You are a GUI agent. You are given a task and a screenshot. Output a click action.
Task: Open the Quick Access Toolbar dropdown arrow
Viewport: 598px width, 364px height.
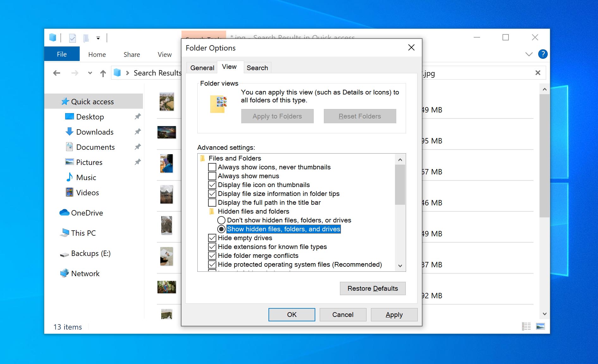coord(98,38)
